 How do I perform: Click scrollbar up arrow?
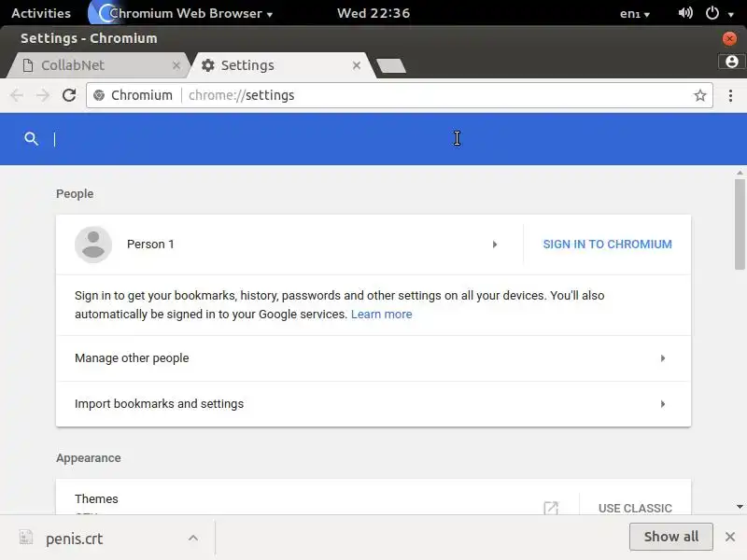pos(740,173)
